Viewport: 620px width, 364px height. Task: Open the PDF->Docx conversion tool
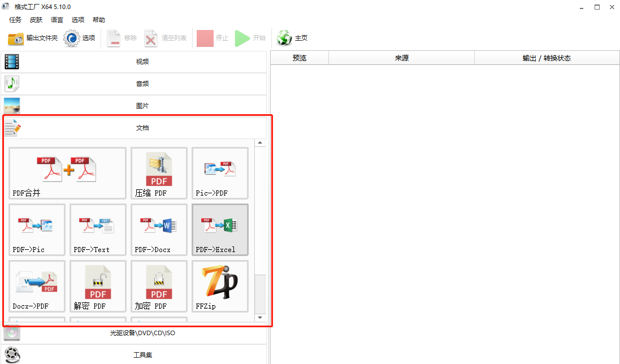[159, 229]
